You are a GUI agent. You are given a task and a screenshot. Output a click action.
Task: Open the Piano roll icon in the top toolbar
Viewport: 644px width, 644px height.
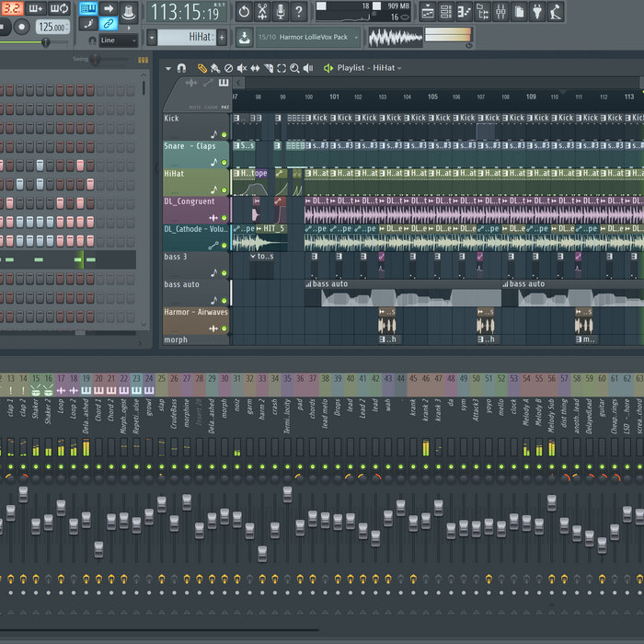pyautogui.click(x=464, y=12)
